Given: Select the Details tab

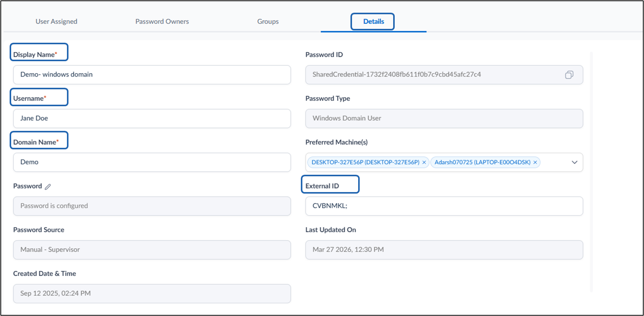Looking at the screenshot, I should click(x=374, y=22).
